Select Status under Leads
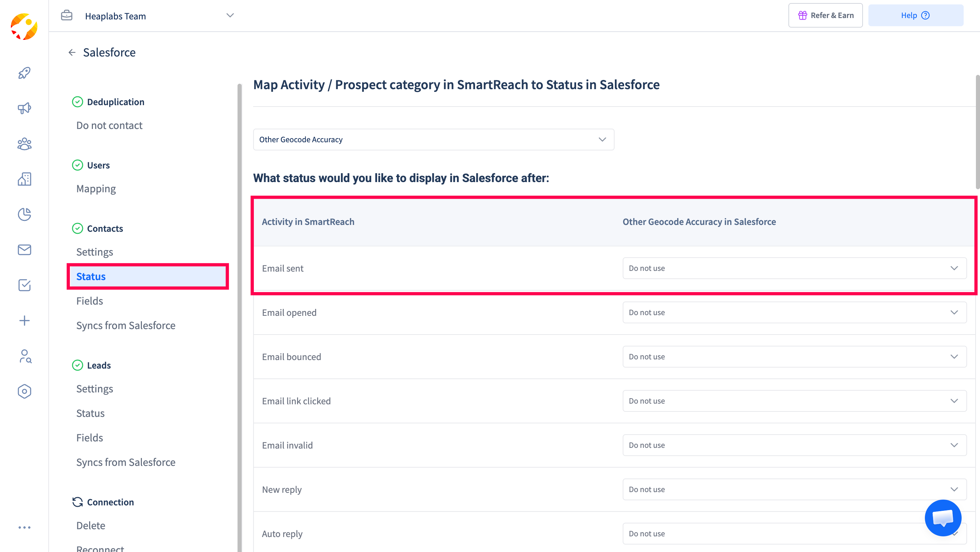 (90, 413)
